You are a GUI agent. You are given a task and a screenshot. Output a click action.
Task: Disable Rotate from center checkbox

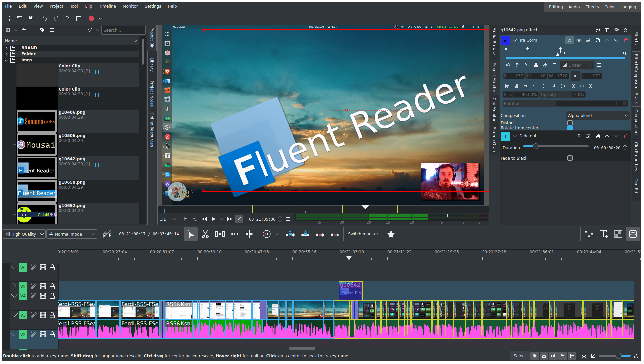570,128
